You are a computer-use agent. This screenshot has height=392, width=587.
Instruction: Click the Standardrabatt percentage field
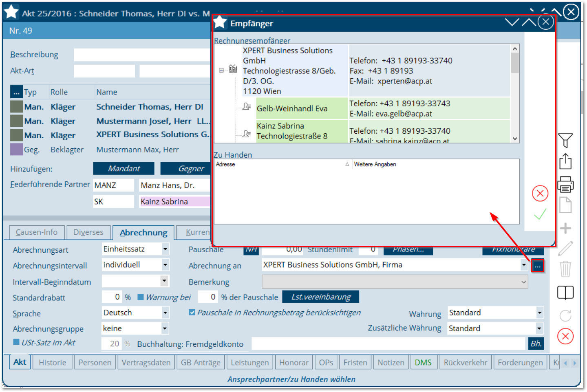(x=112, y=297)
